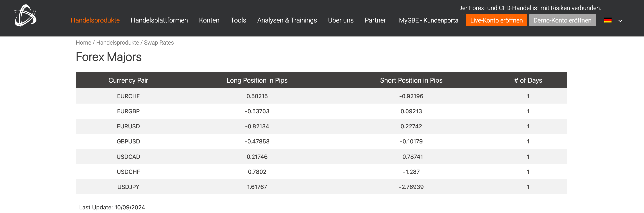Expand the language selector chevron
This screenshot has width=644, height=213.
(x=620, y=21)
